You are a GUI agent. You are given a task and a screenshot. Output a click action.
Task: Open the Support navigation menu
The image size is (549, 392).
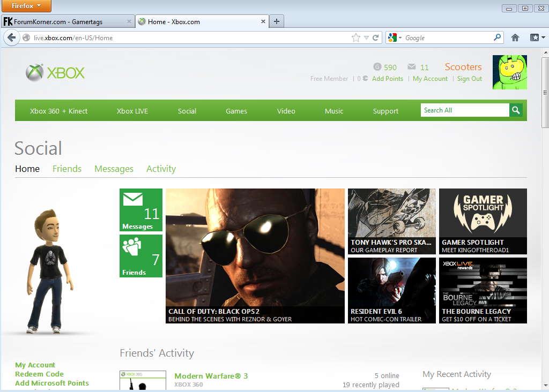385,111
